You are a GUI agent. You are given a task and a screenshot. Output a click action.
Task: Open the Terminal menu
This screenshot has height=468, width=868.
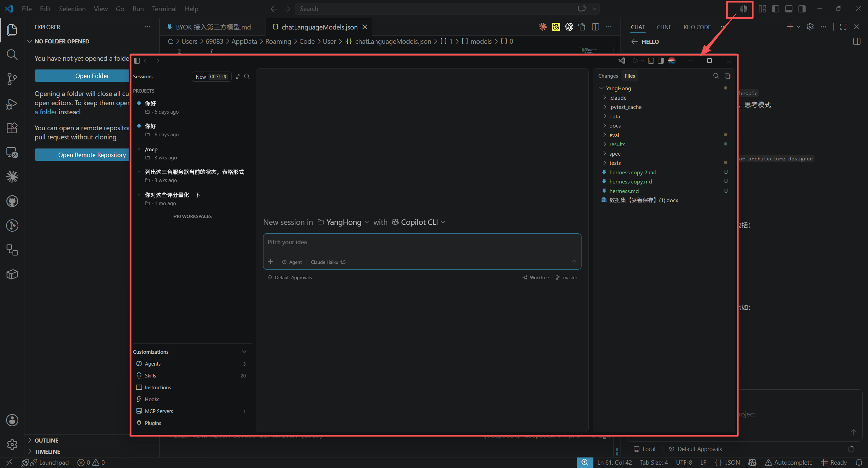(x=164, y=9)
